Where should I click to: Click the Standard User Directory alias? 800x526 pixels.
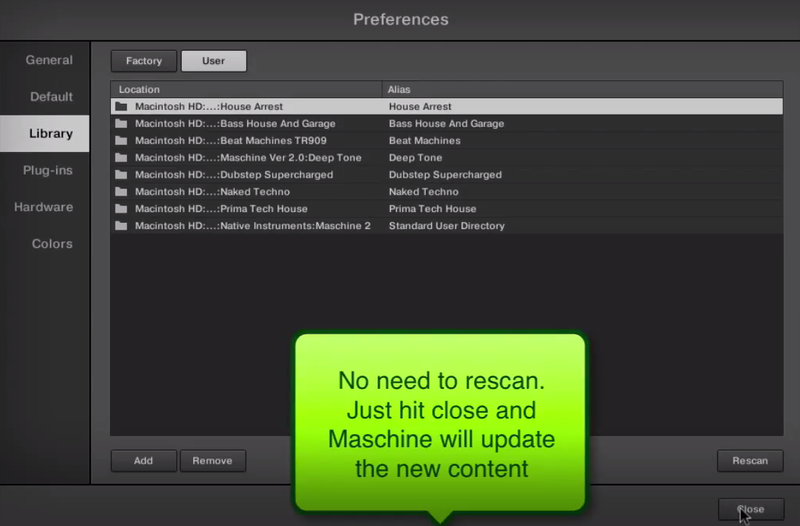(x=446, y=226)
